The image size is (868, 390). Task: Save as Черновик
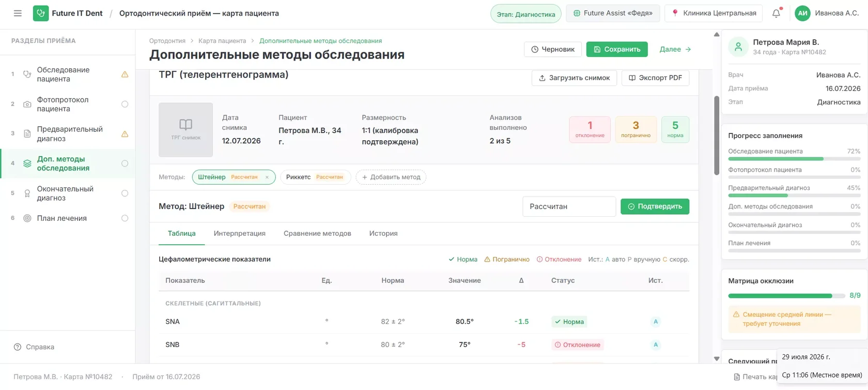pos(553,49)
